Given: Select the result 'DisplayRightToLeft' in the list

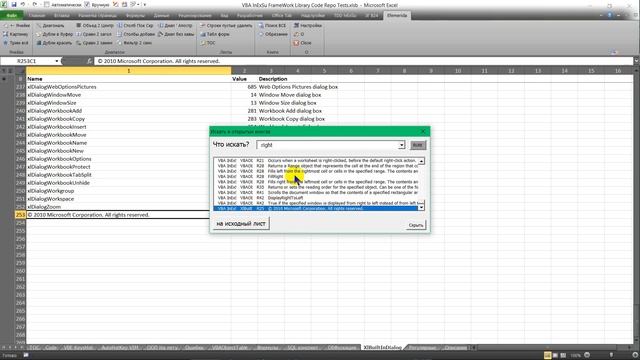Looking at the screenshot, I should 316,198.
